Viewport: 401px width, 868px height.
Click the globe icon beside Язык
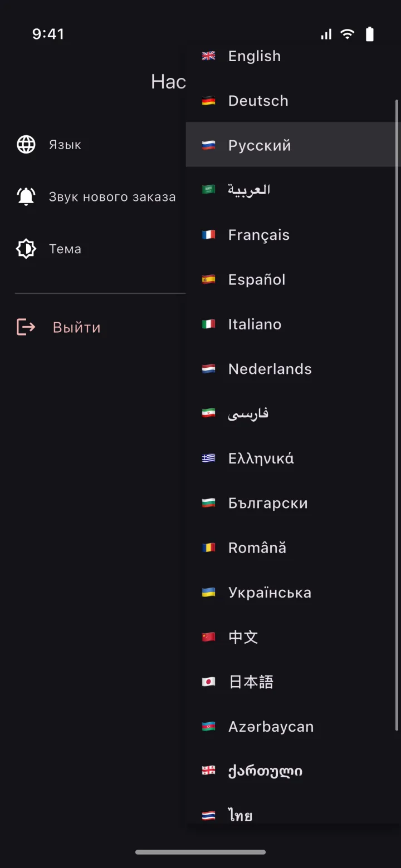pos(26,145)
